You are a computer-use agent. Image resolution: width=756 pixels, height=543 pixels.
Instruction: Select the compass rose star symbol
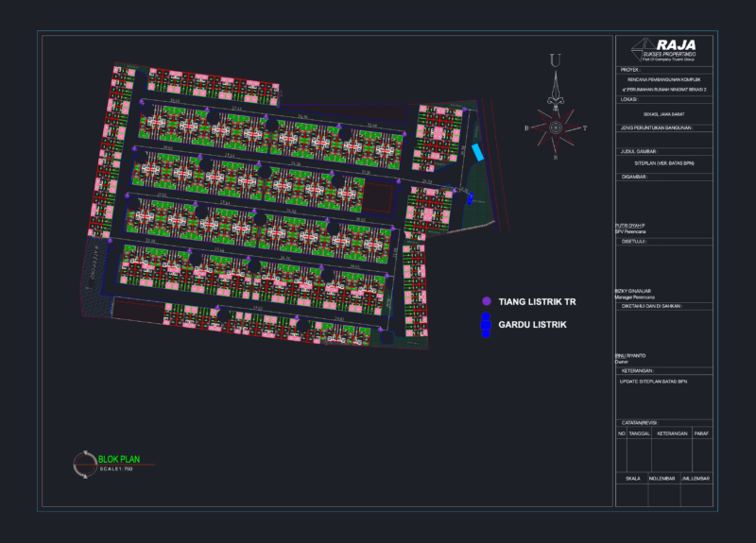click(556, 127)
